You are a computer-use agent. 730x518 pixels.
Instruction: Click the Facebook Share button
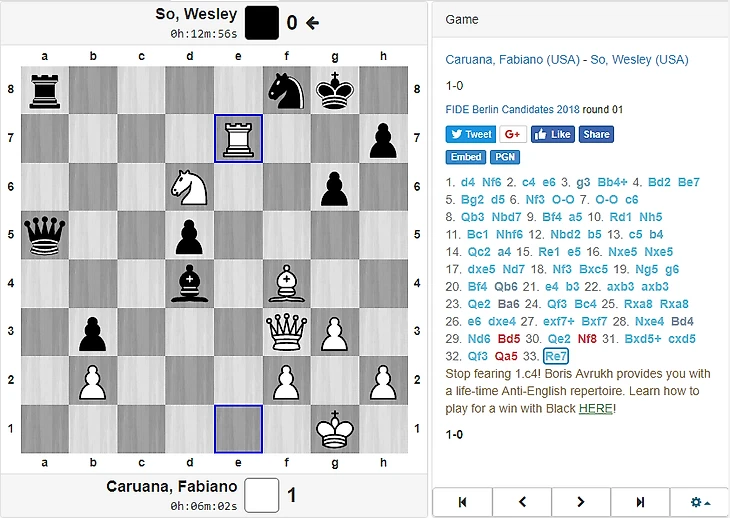pos(596,135)
